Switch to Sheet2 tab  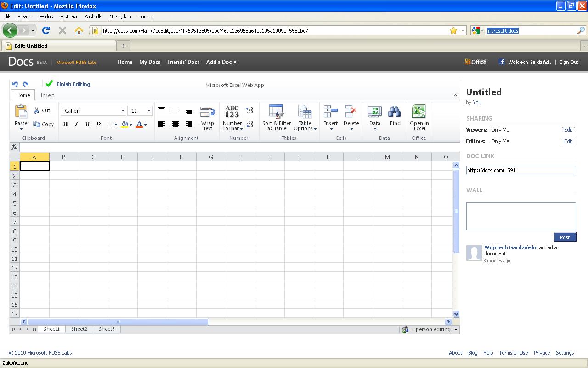click(x=79, y=329)
